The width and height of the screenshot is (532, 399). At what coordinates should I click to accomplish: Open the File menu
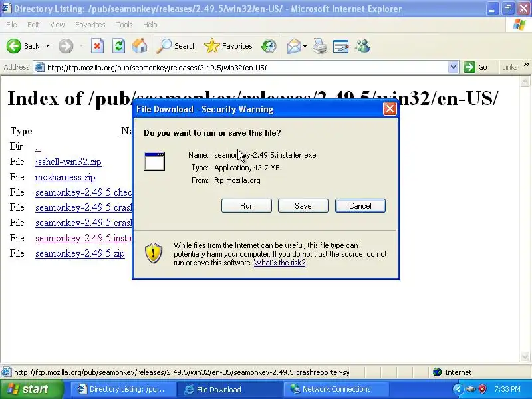[11, 25]
